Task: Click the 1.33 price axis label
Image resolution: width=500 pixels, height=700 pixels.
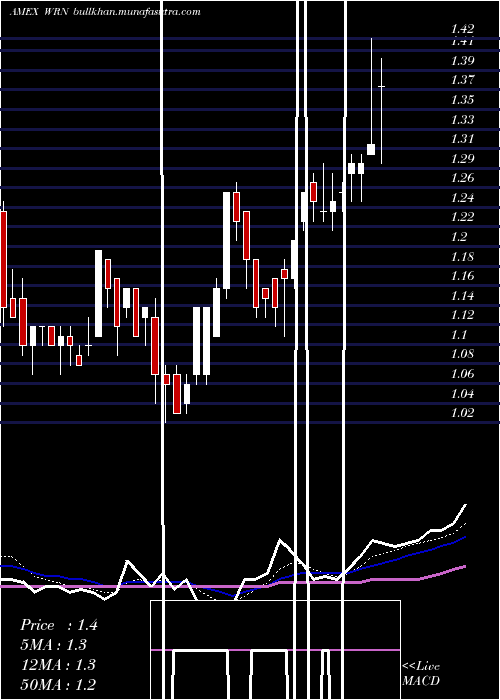Action: [462, 119]
